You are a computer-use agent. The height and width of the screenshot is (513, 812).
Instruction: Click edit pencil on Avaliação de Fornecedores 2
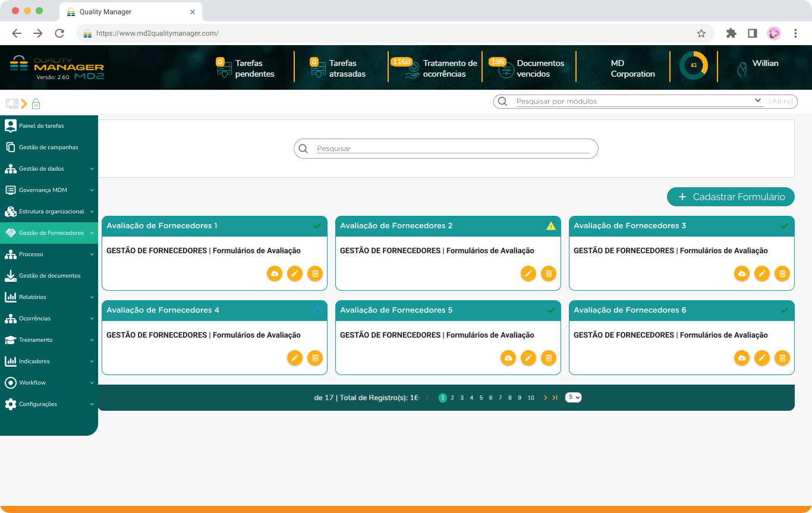(x=528, y=273)
